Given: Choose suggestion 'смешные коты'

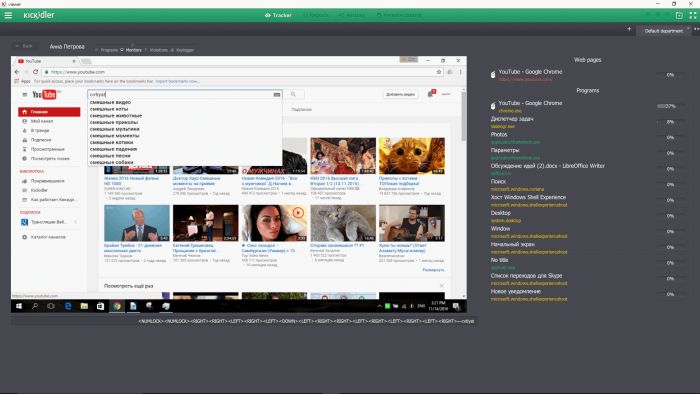Looking at the screenshot, I should [x=109, y=109].
